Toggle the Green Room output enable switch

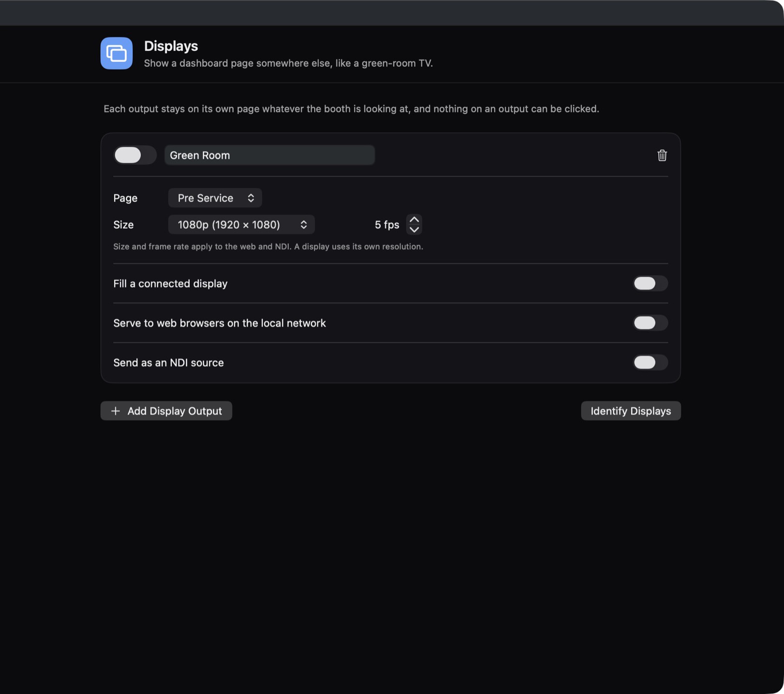click(135, 155)
